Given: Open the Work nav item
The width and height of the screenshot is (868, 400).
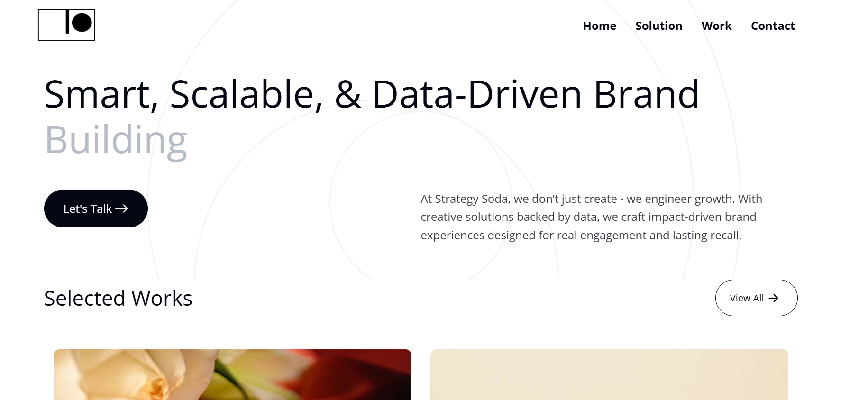Looking at the screenshot, I should 716,26.
